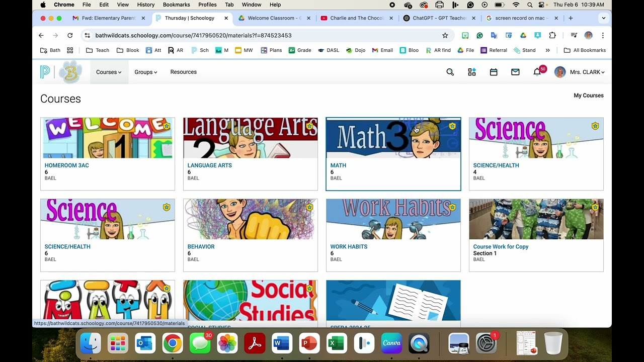Open the History menu
Screen dimensions: 644x362
tap(146, 5)
